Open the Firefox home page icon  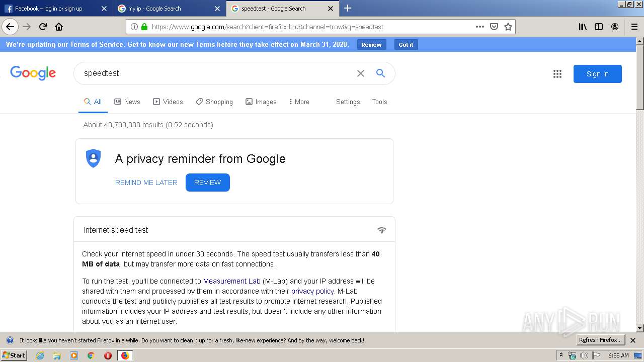(x=59, y=27)
